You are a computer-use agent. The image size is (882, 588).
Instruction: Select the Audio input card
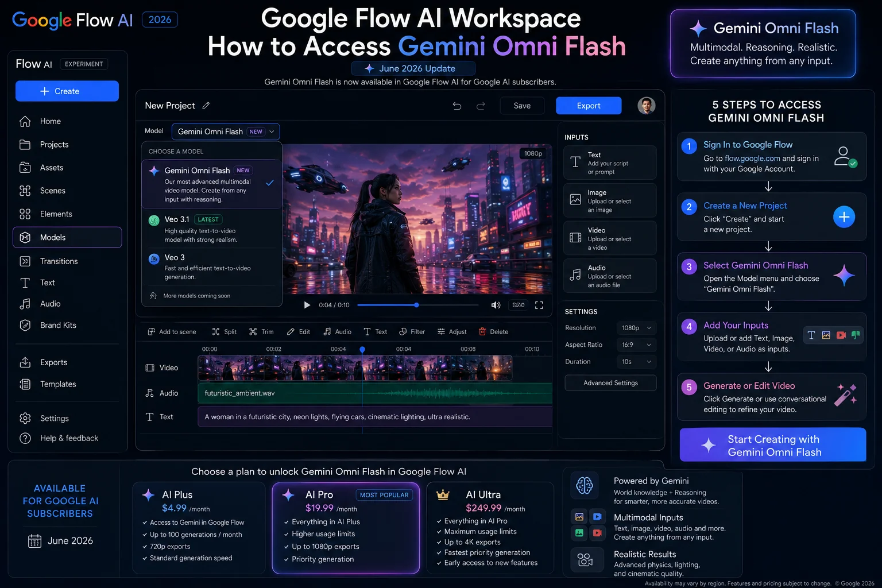coord(610,276)
